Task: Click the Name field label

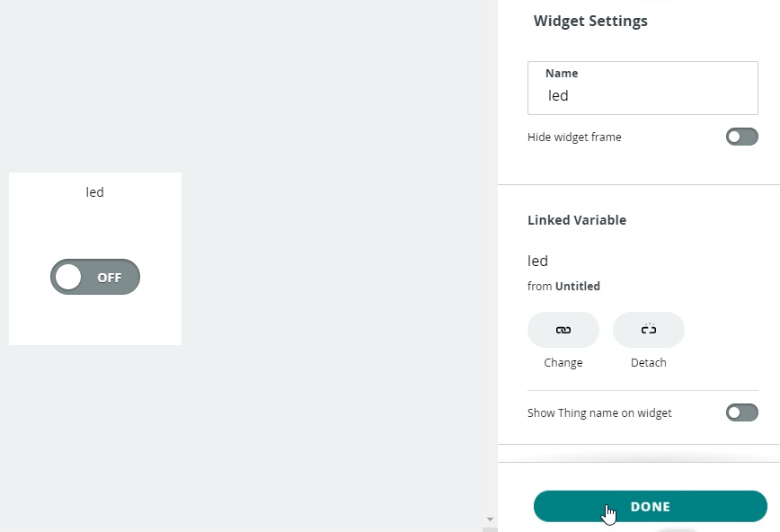Action: point(562,73)
